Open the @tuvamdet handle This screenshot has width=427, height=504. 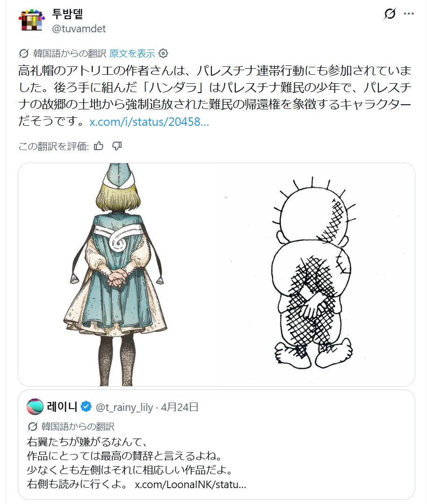pyautogui.click(x=79, y=29)
